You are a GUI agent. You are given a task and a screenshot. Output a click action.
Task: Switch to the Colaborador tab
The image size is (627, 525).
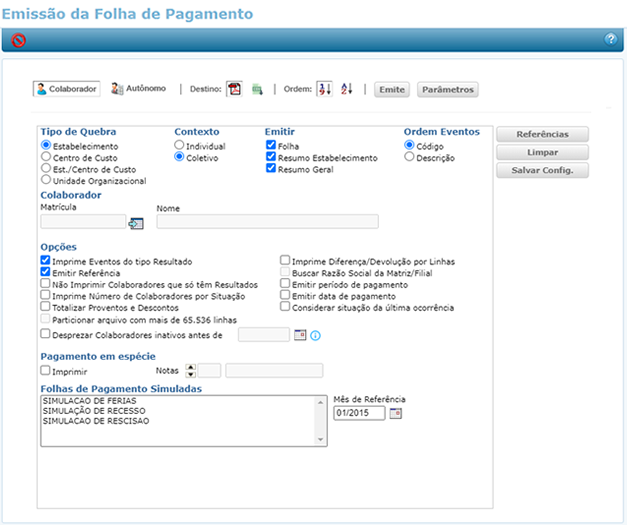click(67, 89)
